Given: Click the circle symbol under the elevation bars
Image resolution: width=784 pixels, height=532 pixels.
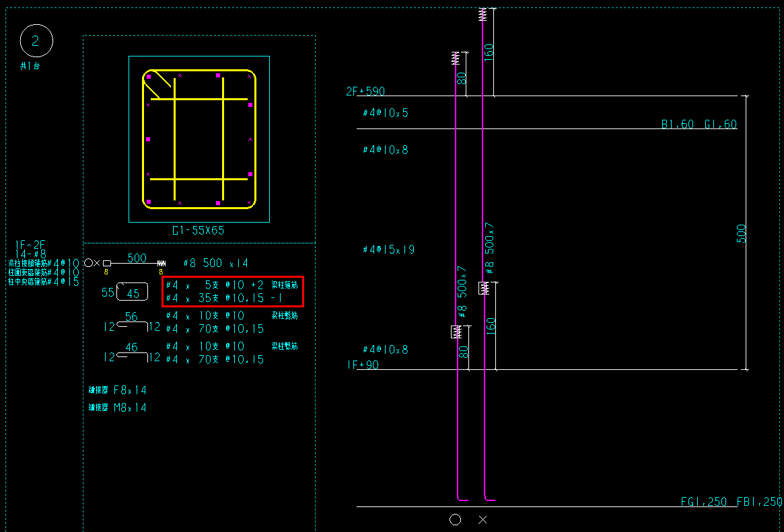Looking at the screenshot, I should click(x=455, y=519).
